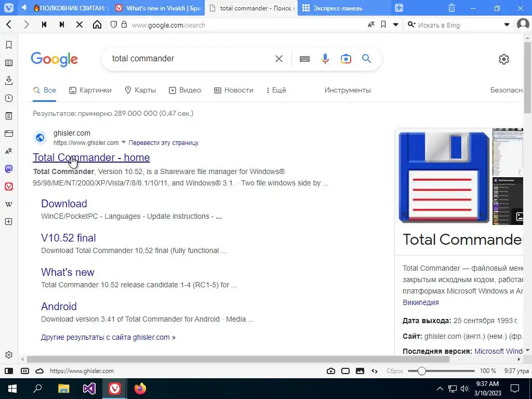Image resolution: width=532 pixels, height=399 pixels.
Task: Open the Translate side panel
Action: (9, 151)
